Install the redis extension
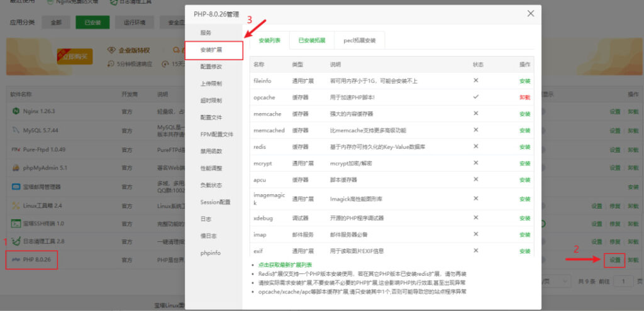Image resolution: width=644 pixels, height=311 pixels. click(x=525, y=146)
